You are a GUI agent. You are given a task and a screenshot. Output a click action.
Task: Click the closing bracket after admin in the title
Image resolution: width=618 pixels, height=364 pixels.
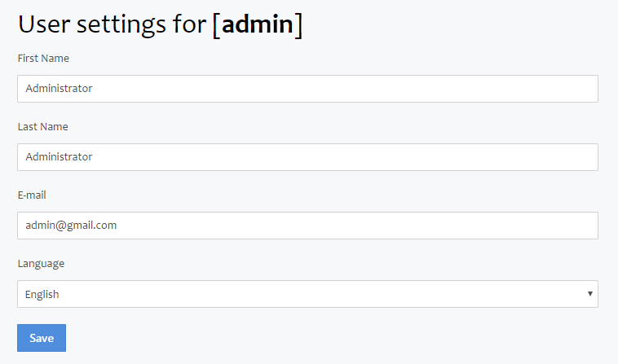coord(299,24)
